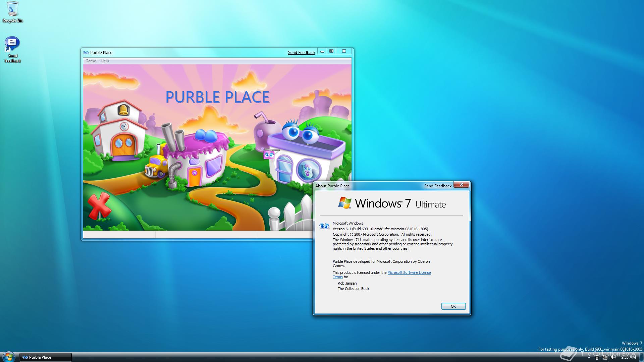Click the PURBLE PLACE title text
This screenshot has height=362, width=644.
point(218,97)
